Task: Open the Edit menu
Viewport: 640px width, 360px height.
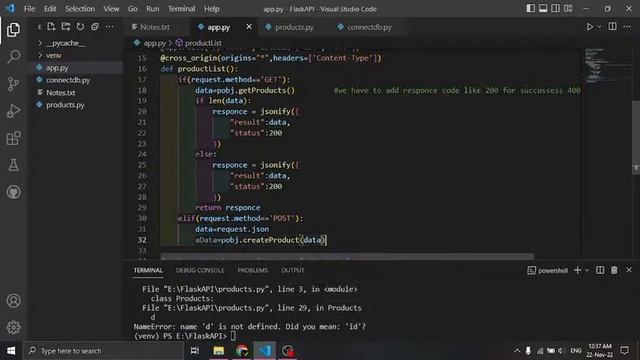Action: click(50, 9)
